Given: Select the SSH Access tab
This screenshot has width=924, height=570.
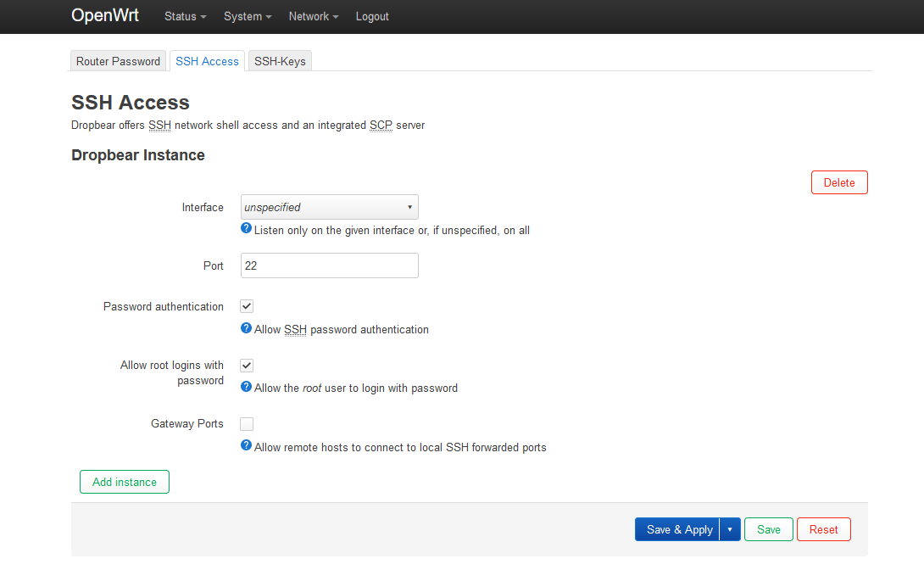Looking at the screenshot, I should (x=207, y=61).
